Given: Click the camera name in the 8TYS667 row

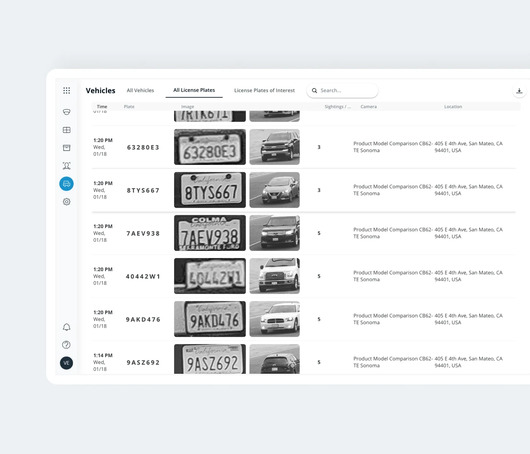Looking at the screenshot, I should (393, 190).
